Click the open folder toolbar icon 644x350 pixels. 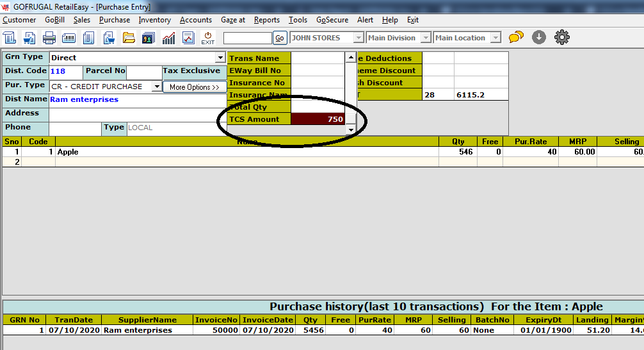pyautogui.click(x=129, y=38)
